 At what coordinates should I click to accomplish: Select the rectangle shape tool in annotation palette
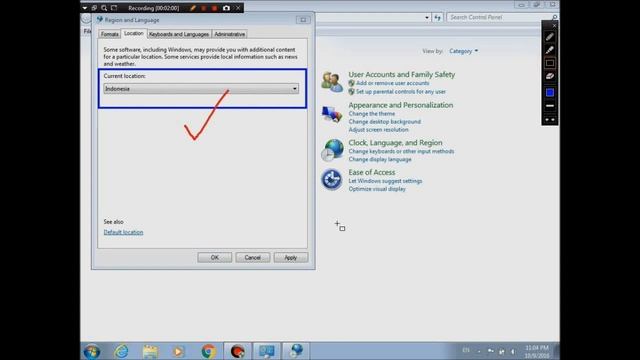(550, 63)
